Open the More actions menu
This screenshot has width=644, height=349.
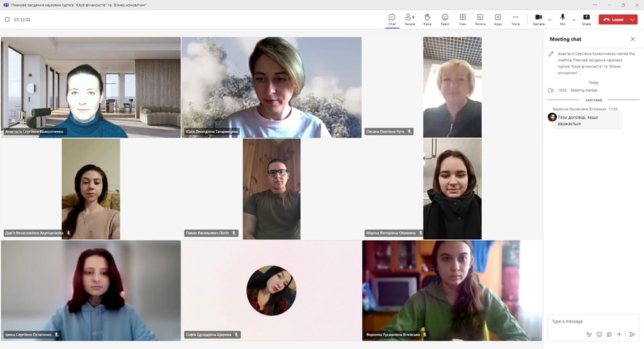click(x=516, y=19)
